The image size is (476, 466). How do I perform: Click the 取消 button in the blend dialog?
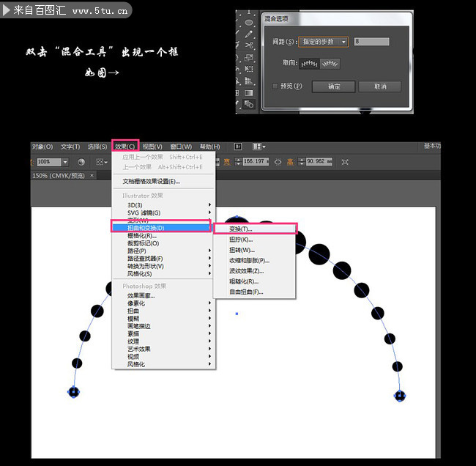(x=379, y=86)
